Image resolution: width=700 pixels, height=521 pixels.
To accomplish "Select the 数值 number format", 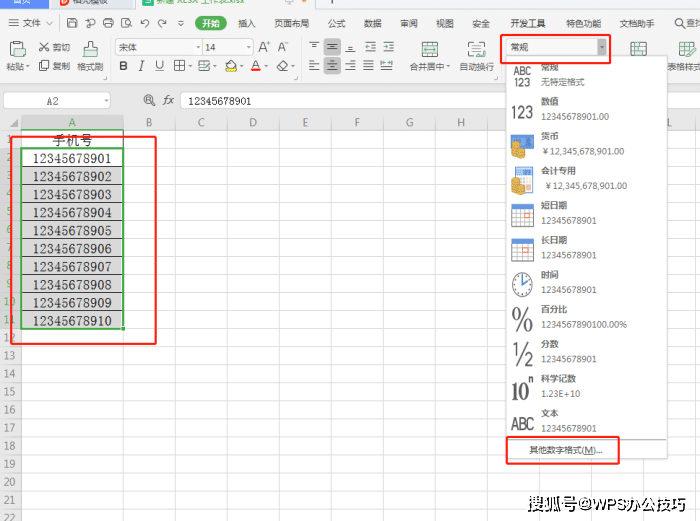I will pos(587,109).
